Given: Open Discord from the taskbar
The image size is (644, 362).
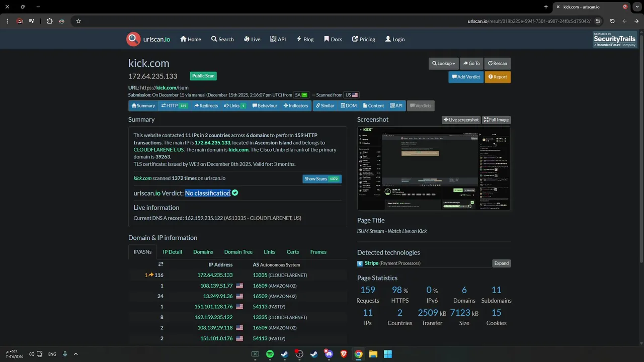Looking at the screenshot, I should click(329, 354).
